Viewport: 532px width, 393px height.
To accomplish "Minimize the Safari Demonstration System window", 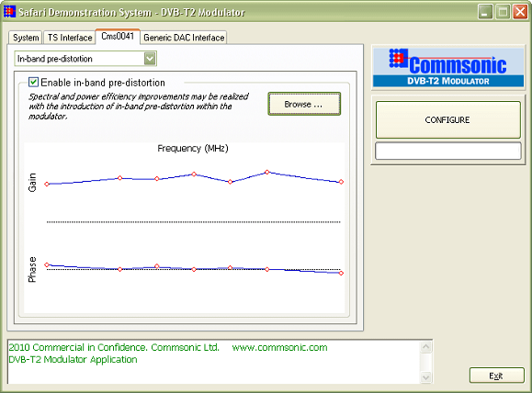I will coord(485,12).
